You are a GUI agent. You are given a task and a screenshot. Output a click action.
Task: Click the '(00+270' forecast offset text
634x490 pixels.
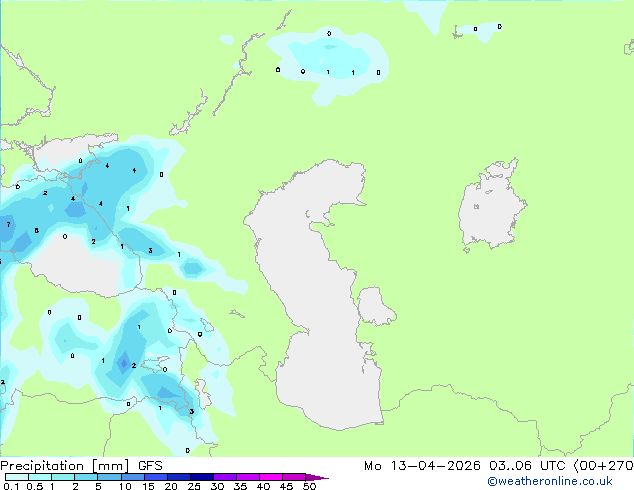click(603, 466)
